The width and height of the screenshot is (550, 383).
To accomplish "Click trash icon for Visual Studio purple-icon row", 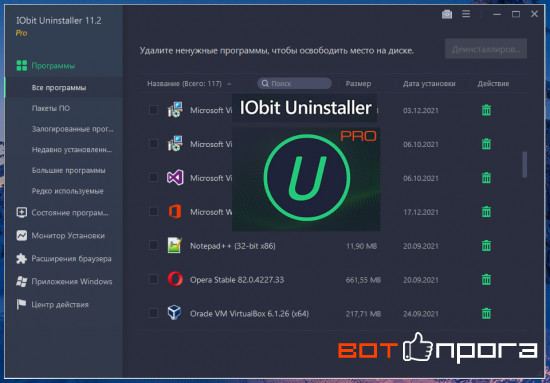I will [x=486, y=178].
